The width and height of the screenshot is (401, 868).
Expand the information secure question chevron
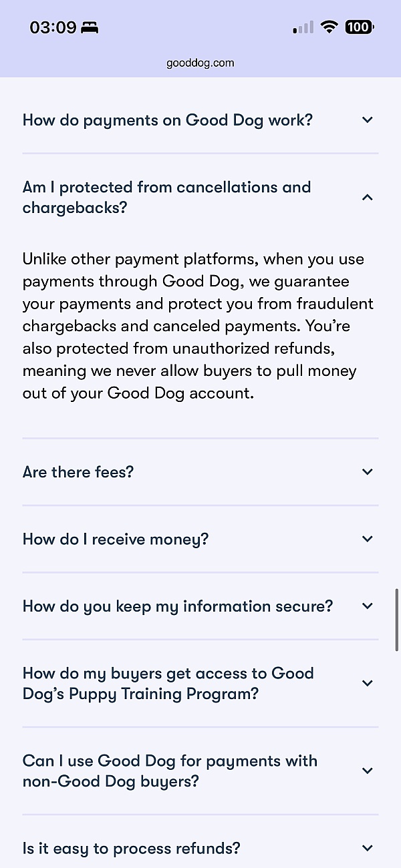pos(367,606)
